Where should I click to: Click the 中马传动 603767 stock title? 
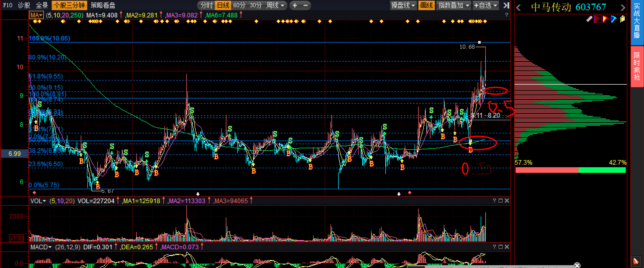[568, 7]
